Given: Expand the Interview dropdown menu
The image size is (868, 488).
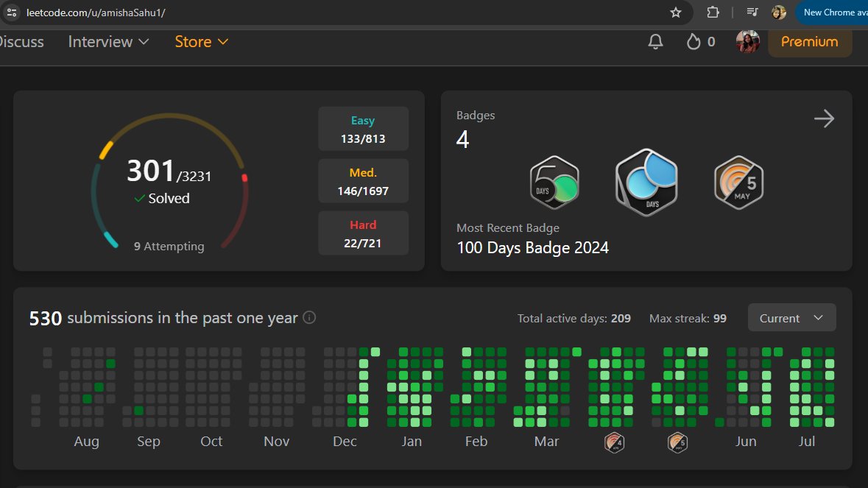Looking at the screenshot, I should [x=108, y=41].
